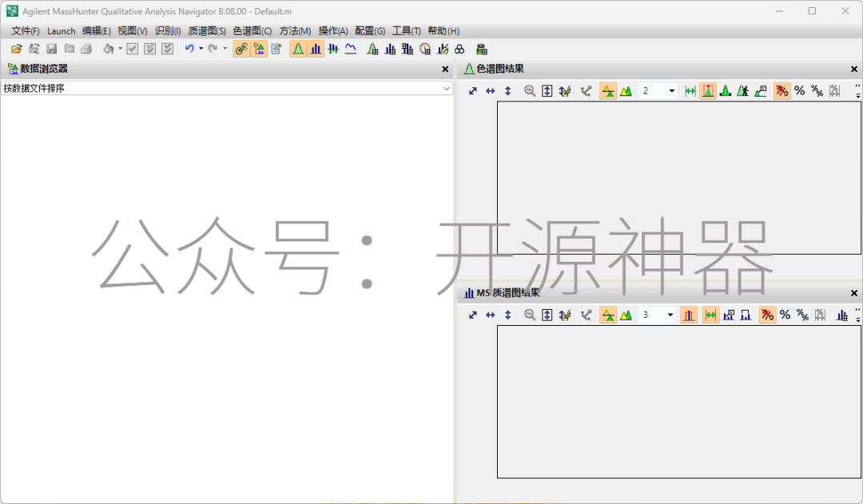Toggle the highlighted peak select tool in chromatogram toolbar
Screen dimensions: 863x504
pos(708,91)
